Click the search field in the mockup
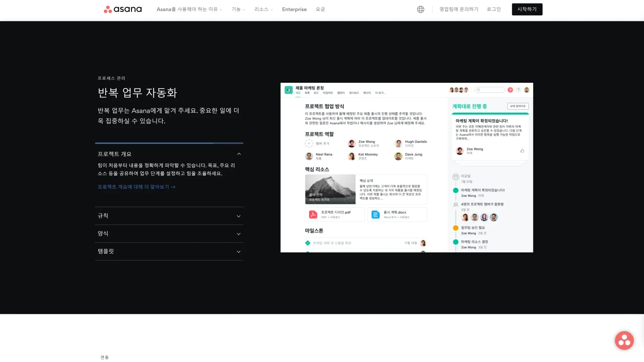This screenshot has width=644, height=362. pos(489,89)
